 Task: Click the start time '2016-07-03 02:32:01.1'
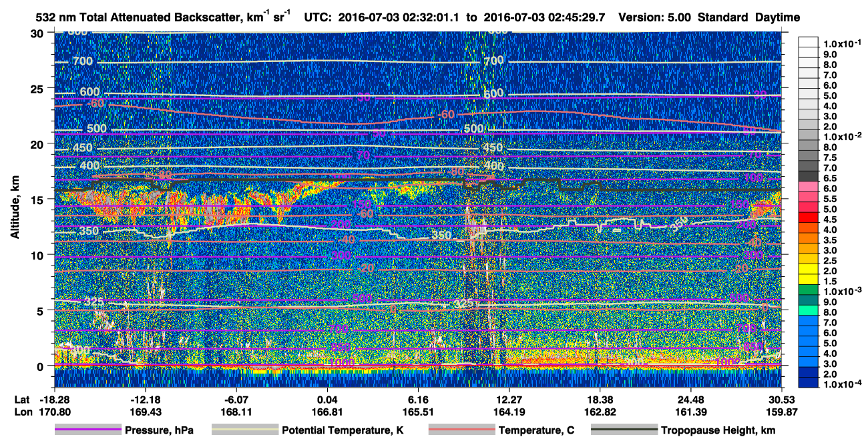(x=399, y=17)
